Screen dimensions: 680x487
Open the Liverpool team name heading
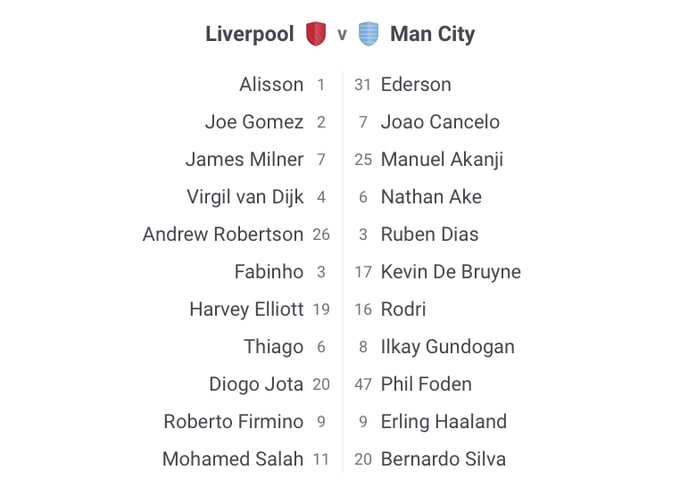[x=250, y=34]
